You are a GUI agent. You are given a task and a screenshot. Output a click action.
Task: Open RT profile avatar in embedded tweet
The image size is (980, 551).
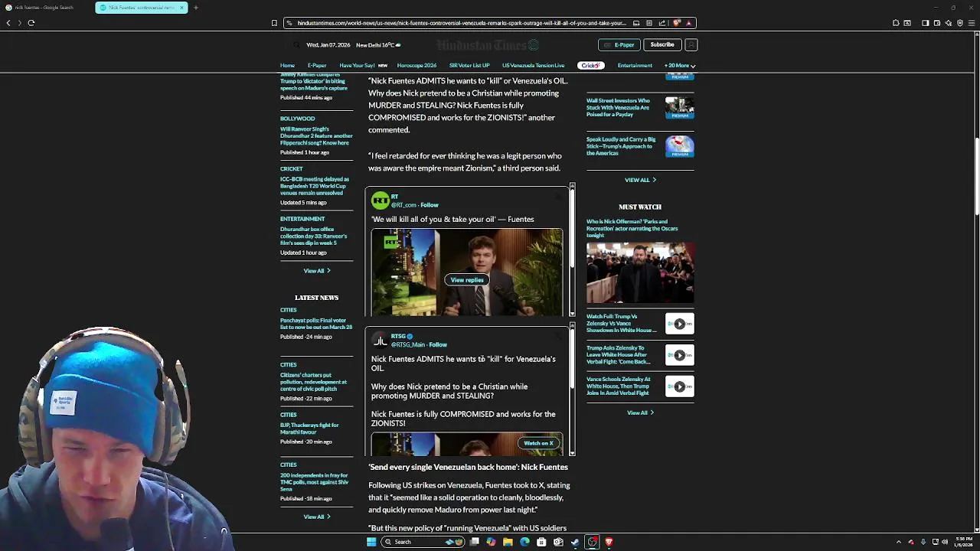(380, 201)
